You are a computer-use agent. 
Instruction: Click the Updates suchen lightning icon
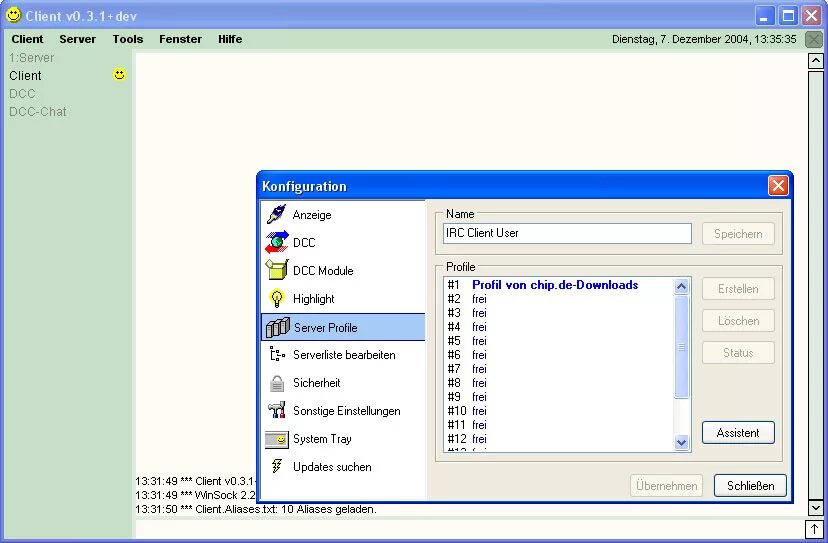coord(277,466)
